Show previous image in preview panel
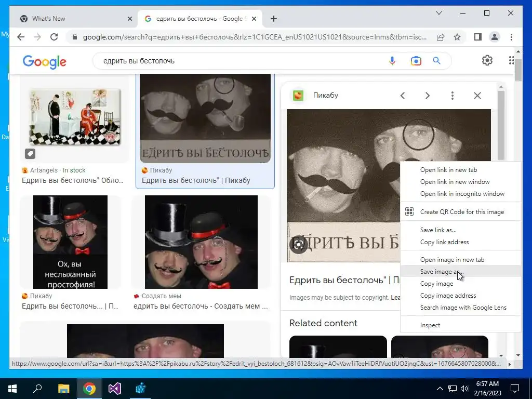Image resolution: width=532 pixels, height=399 pixels. tap(403, 96)
